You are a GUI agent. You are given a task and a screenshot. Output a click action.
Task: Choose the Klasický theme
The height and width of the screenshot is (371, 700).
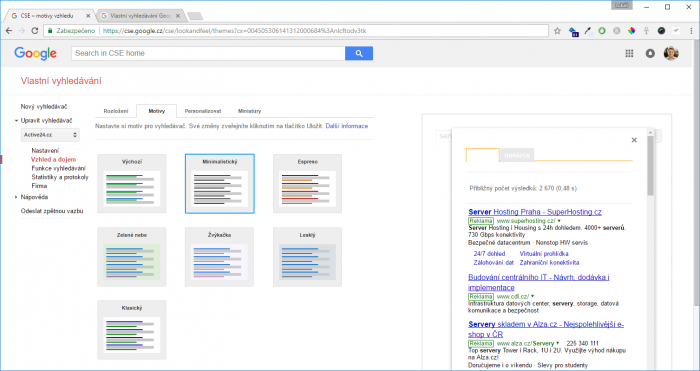coord(132,330)
